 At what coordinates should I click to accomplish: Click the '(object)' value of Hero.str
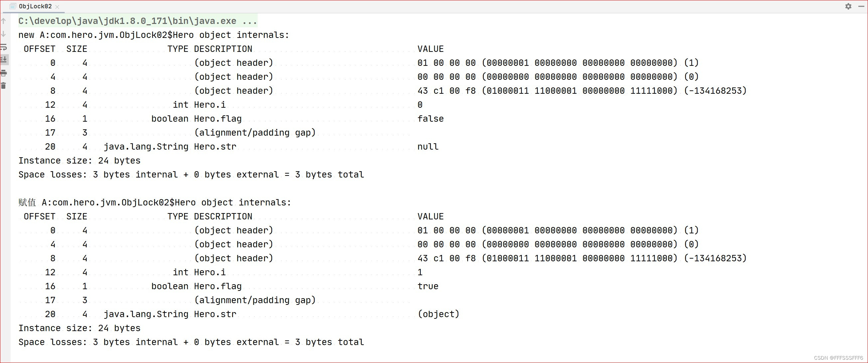438,314
